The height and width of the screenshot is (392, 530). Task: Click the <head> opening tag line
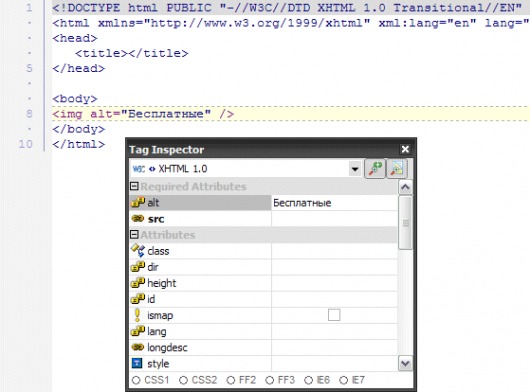tap(75, 38)
